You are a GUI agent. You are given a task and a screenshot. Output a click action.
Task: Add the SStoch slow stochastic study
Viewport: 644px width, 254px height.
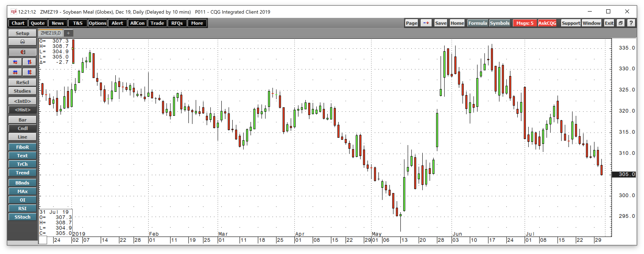(23, 217)
